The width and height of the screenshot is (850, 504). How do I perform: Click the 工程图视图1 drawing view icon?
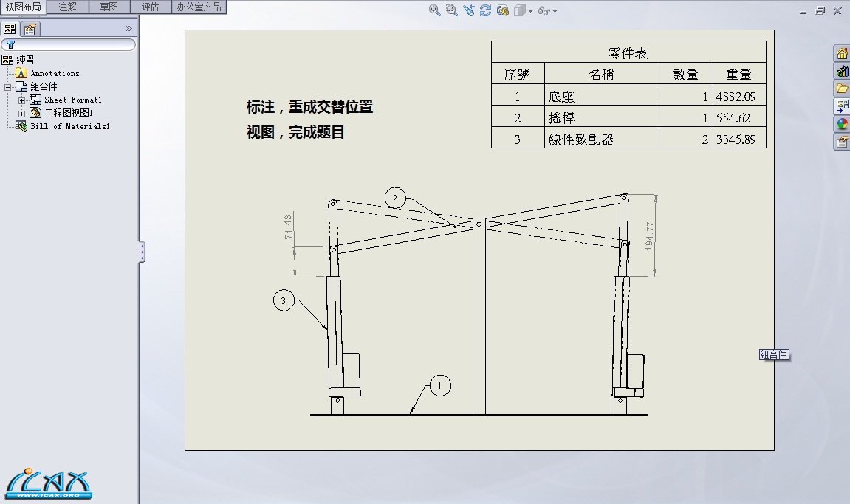[x=35, y=113]
